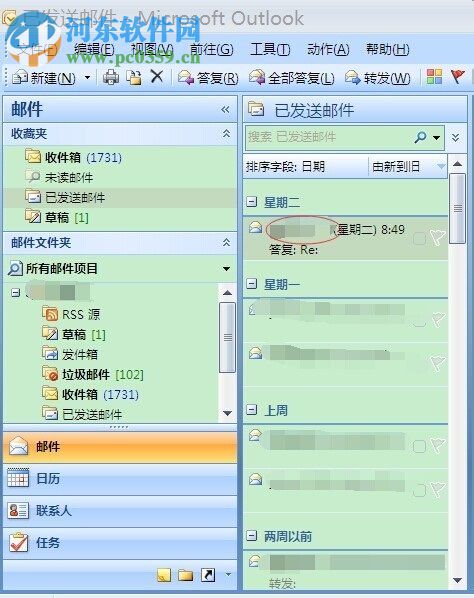Collapse the 邮件文件夹 section
Screen dimensions: 474x598
226,242
